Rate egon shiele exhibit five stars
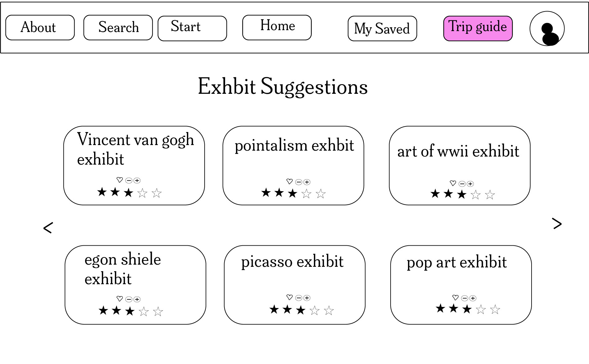The height and width of the screenshot is (364, 589). (158, 312)
